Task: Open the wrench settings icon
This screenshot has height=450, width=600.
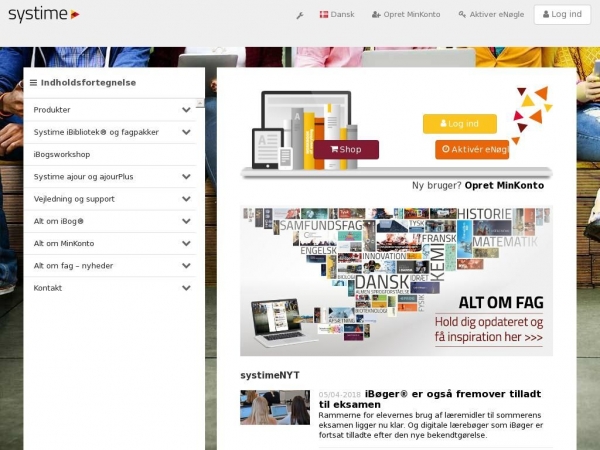Action: (300, 15)
